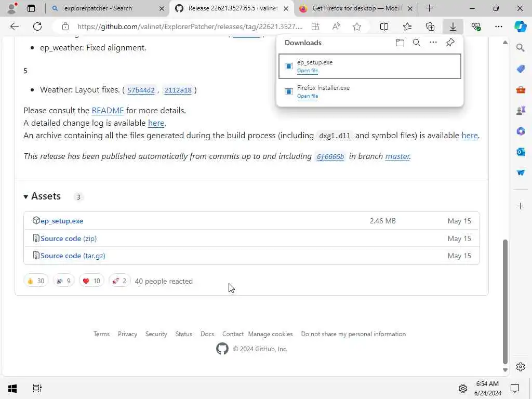Go back to the previous page

14,26
